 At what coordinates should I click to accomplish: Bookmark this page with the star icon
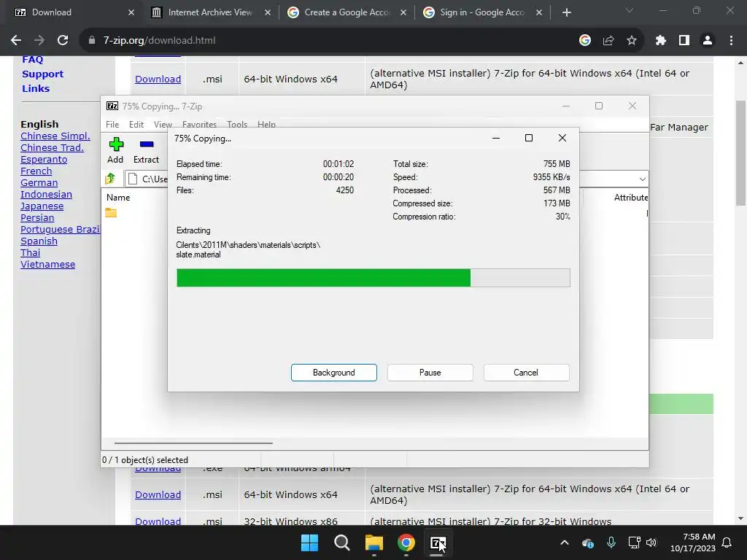pos(631,41)
